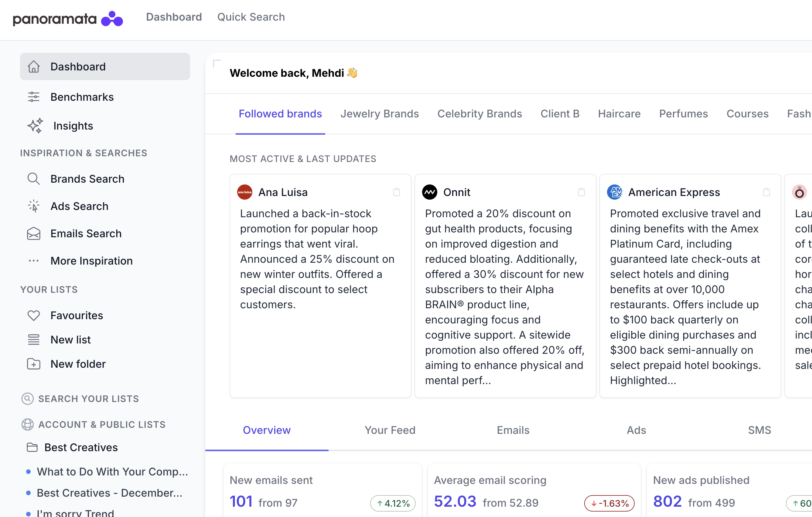Open Search Your Lists section
The height and width of the screenshot is (517, 812).
click(88, 399)
